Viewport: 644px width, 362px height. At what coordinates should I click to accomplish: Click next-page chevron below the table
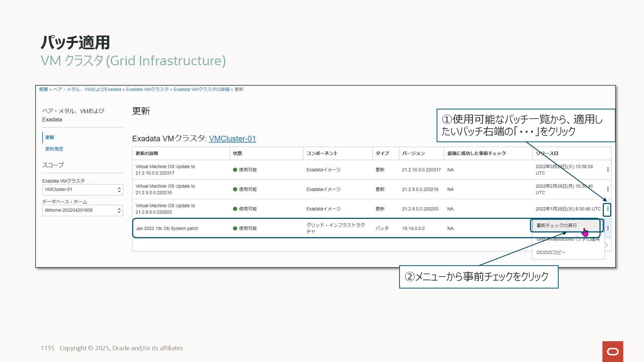coord(606,245)
